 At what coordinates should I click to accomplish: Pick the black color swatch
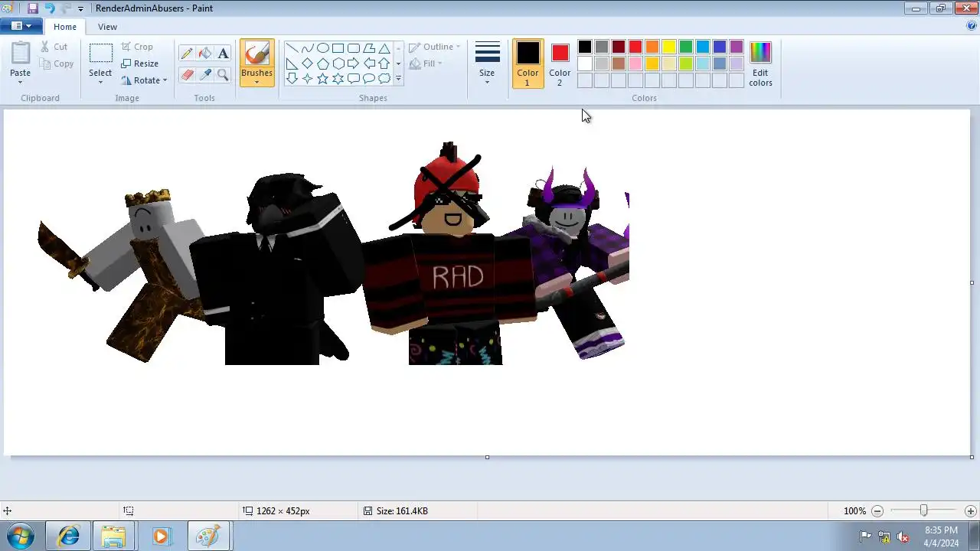(585, 47)
